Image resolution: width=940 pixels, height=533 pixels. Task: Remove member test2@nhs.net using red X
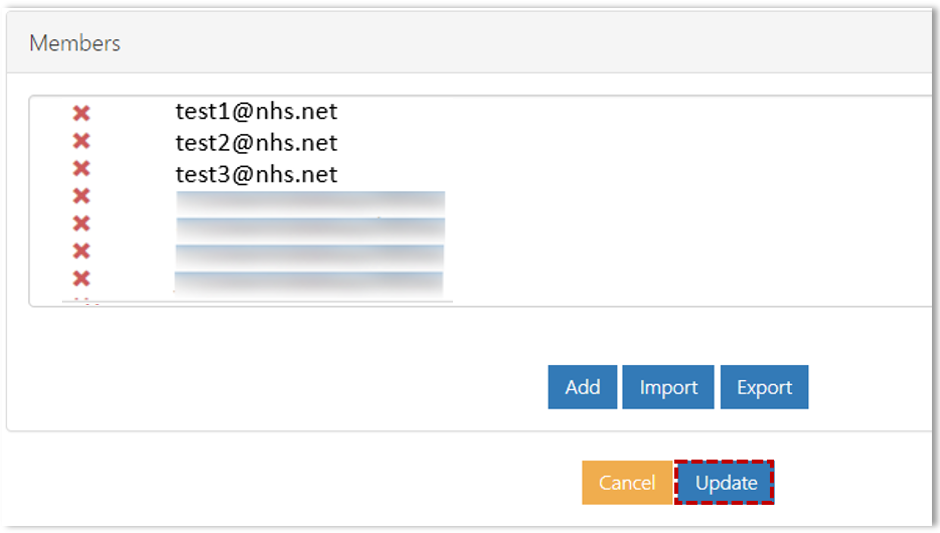[82, 141]
